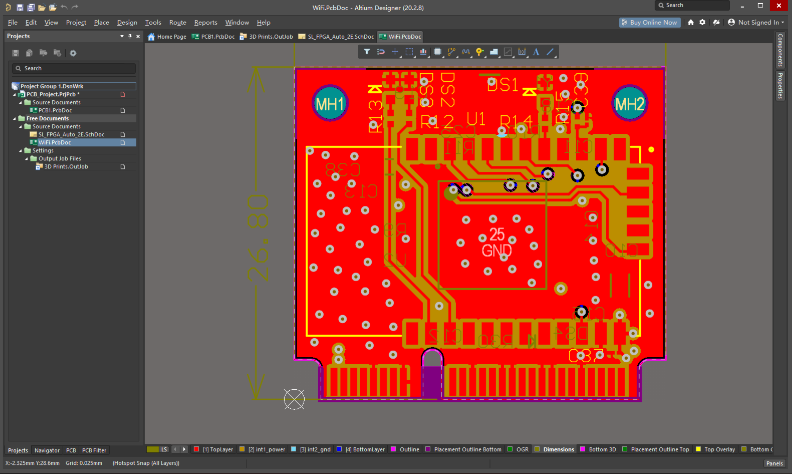
Task: Switch to the 3D Prints.OutJob tab
Action: point(266,36)
